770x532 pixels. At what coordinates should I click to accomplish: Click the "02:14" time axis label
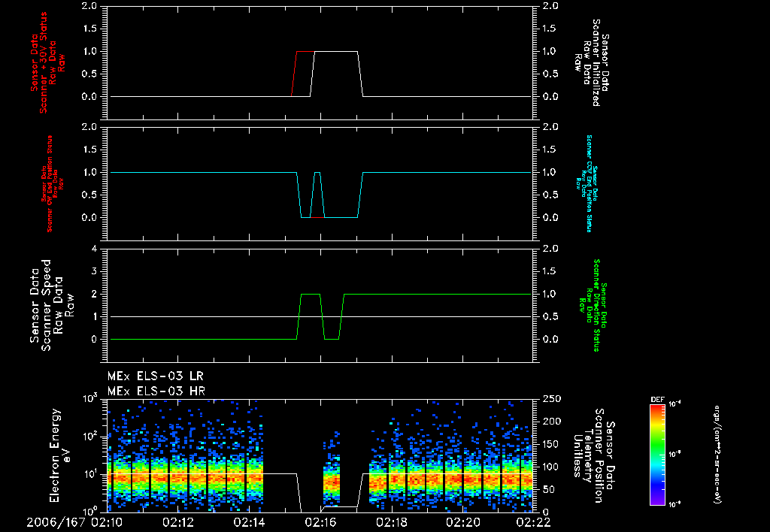point(249,522)
